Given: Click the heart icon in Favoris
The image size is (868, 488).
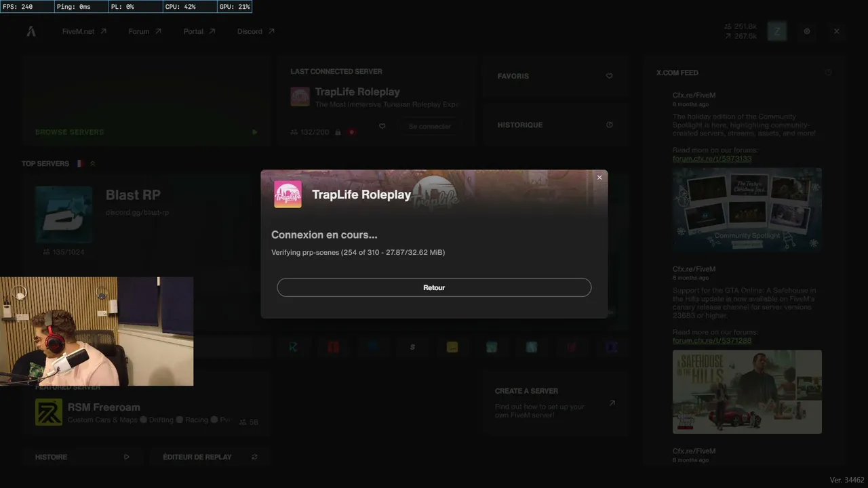Looking at the screenshot, I should [x=609, y=76].
